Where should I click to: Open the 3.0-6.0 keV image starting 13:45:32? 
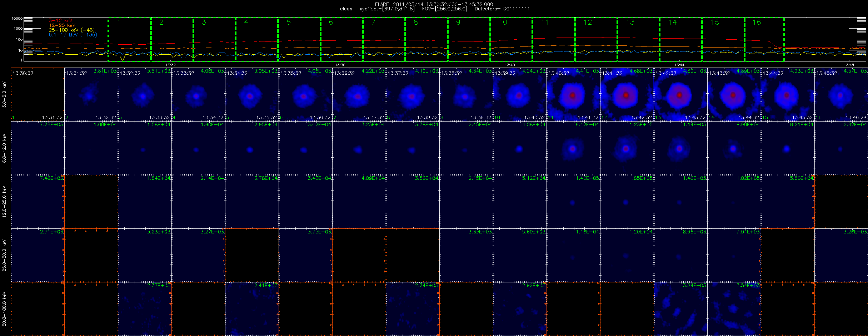coord(841,94)
